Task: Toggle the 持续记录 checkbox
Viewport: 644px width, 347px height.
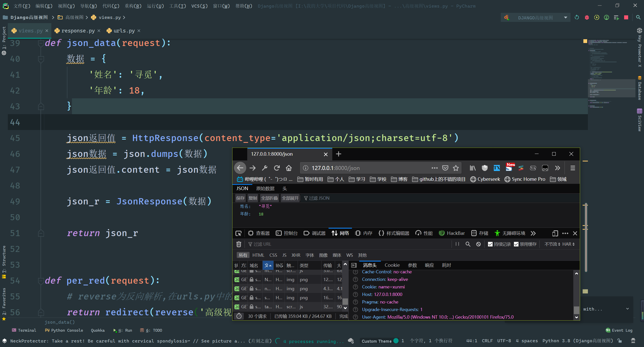Action: coord(490,244)
